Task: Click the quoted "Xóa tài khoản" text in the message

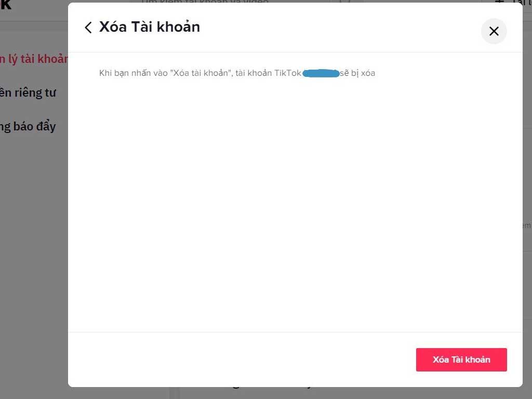Action: 200,73
